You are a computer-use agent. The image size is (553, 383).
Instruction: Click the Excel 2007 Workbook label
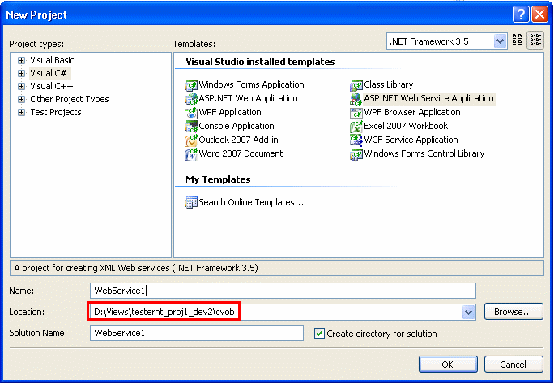406,126
